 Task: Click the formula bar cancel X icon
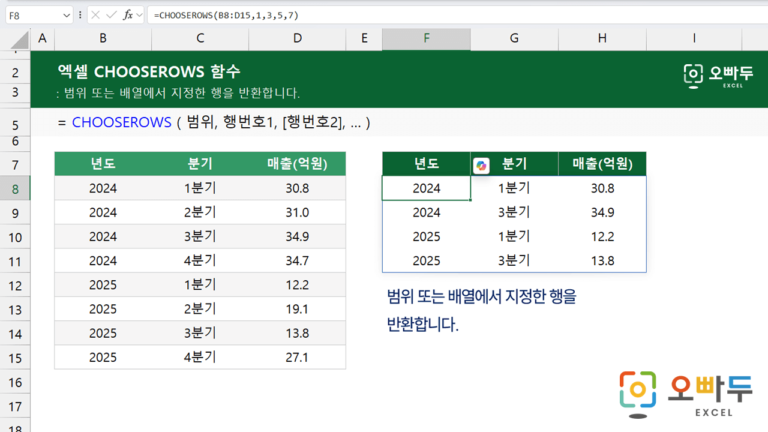96,15
